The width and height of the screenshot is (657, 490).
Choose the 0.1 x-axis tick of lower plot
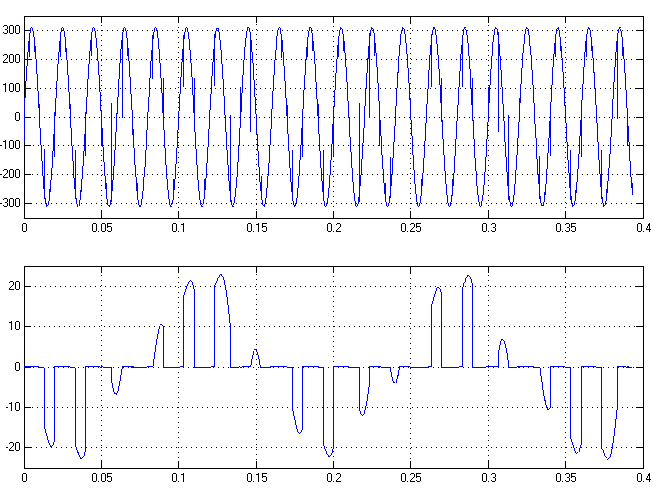click(178, 478)
